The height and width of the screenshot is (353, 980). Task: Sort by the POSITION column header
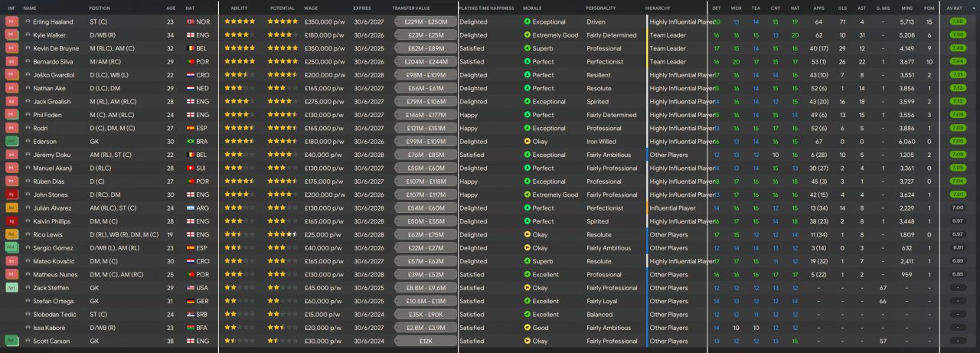point(100,8)
